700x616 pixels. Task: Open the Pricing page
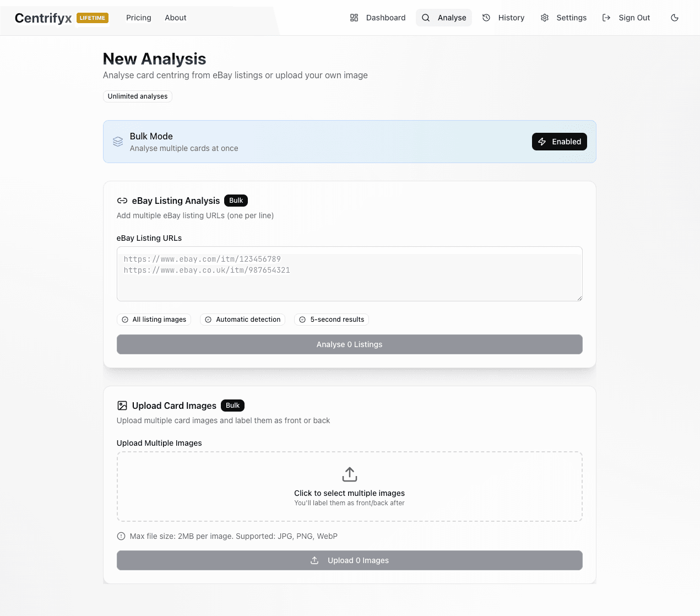(x=139, y=18)
